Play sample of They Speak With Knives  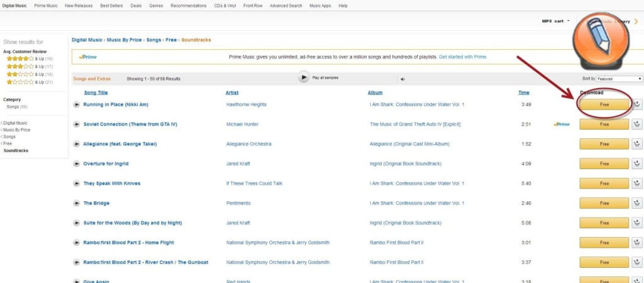click(76, 184)
